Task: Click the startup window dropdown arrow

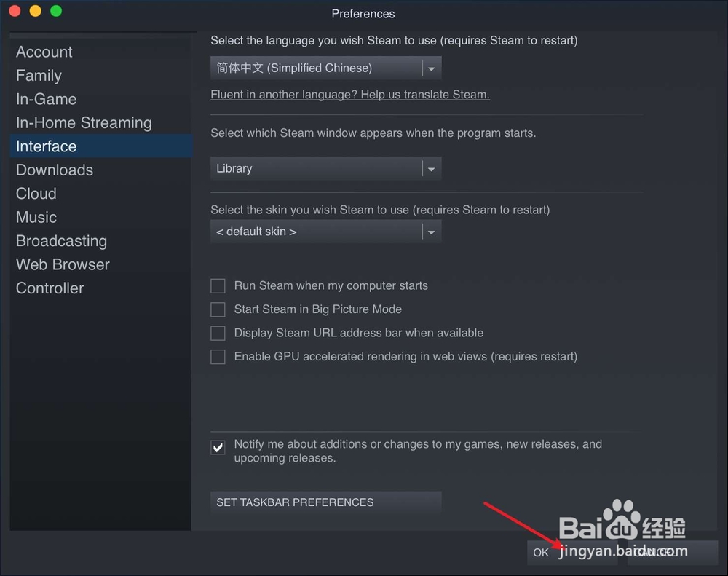Action: click(x=431, y=169)
